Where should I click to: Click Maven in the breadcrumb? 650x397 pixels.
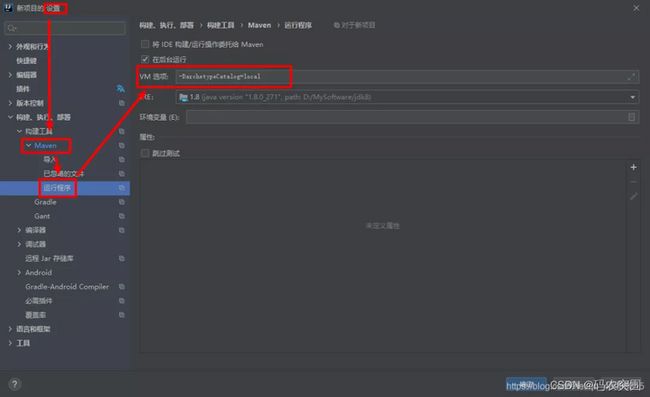point(259,25)
